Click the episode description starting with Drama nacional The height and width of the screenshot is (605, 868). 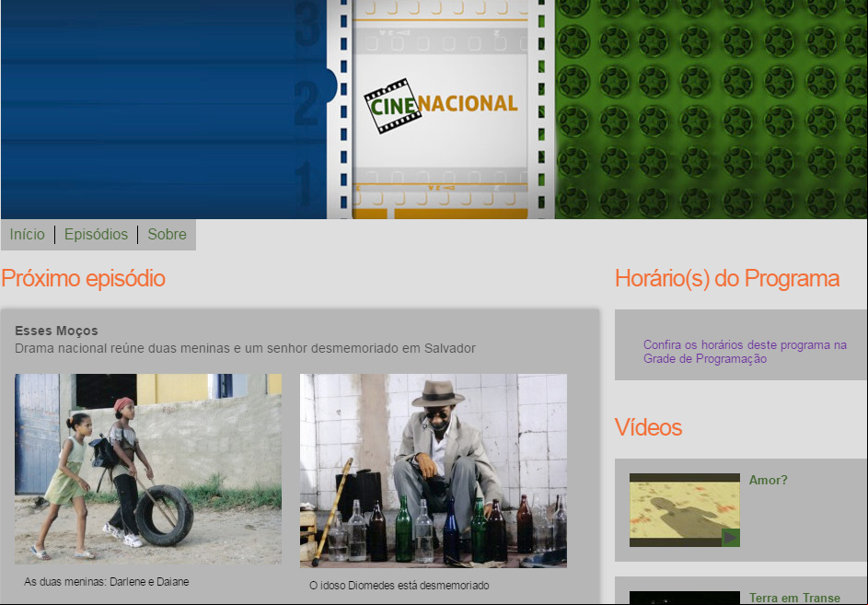245,348
